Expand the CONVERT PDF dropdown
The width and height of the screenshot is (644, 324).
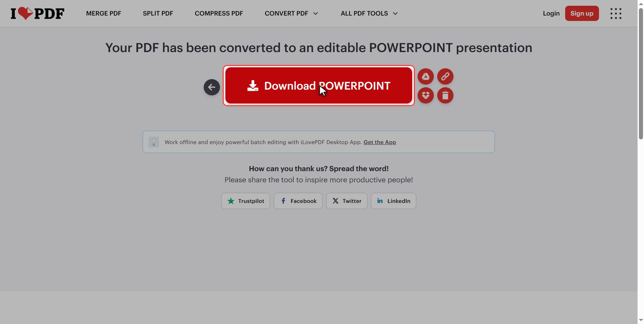(291, 14)
